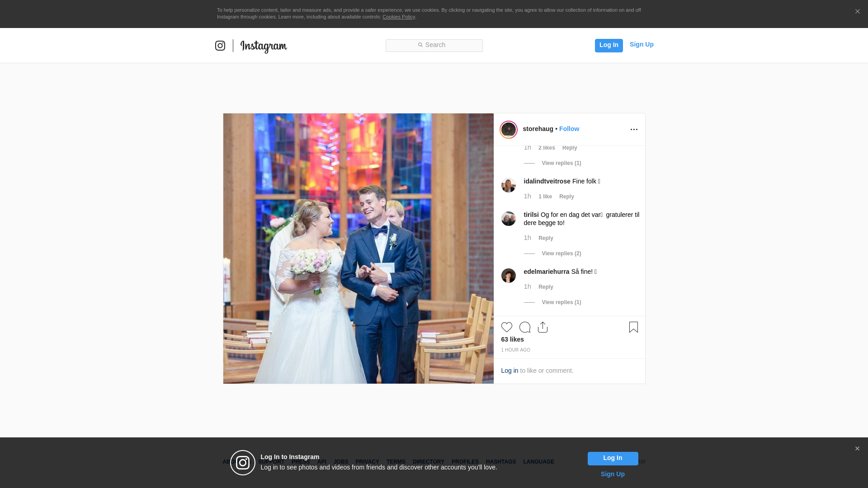The width and height of the screenshot is (868, 488).
Task: Click the Sign Up link in header
Action: click(642, 44)
